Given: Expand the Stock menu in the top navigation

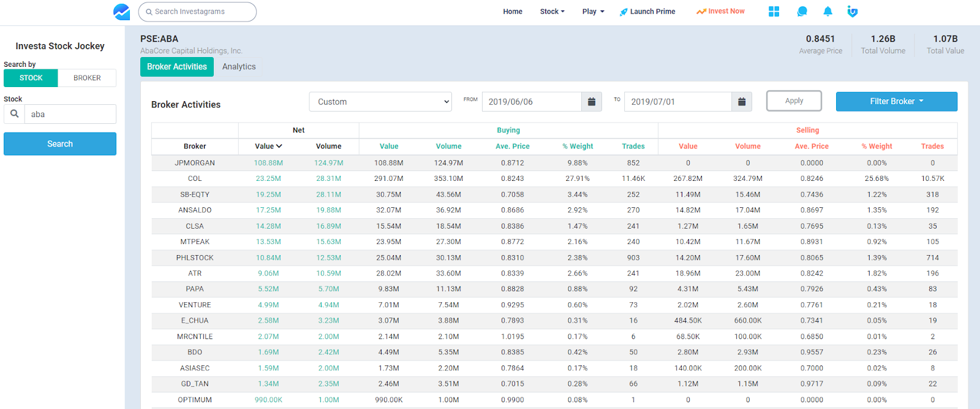Looking at the screenshot, I should pos(552,12).
